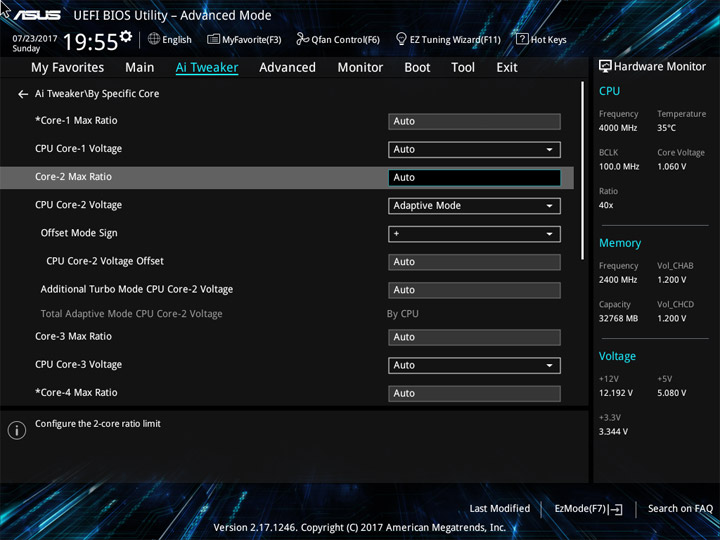Viewport: 720px width, 540px height.
Task: Go to the Boot tab
Action: (417, 68)
